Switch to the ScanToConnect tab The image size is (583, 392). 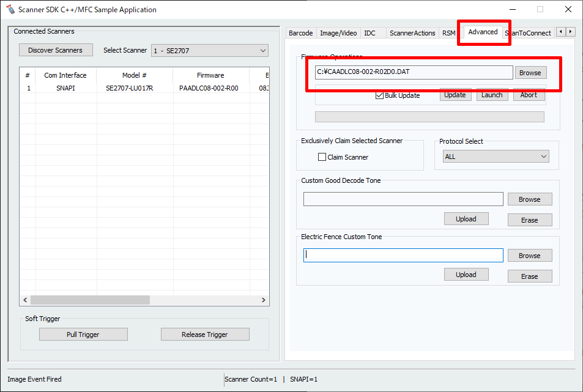click(x=529, y=32)
